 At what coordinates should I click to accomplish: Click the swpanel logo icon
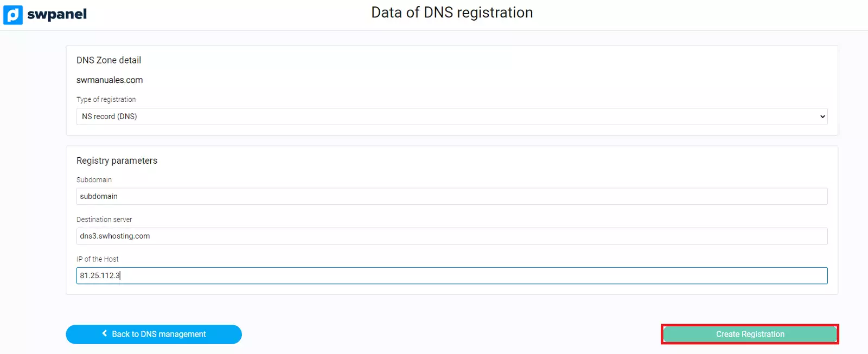13,15
